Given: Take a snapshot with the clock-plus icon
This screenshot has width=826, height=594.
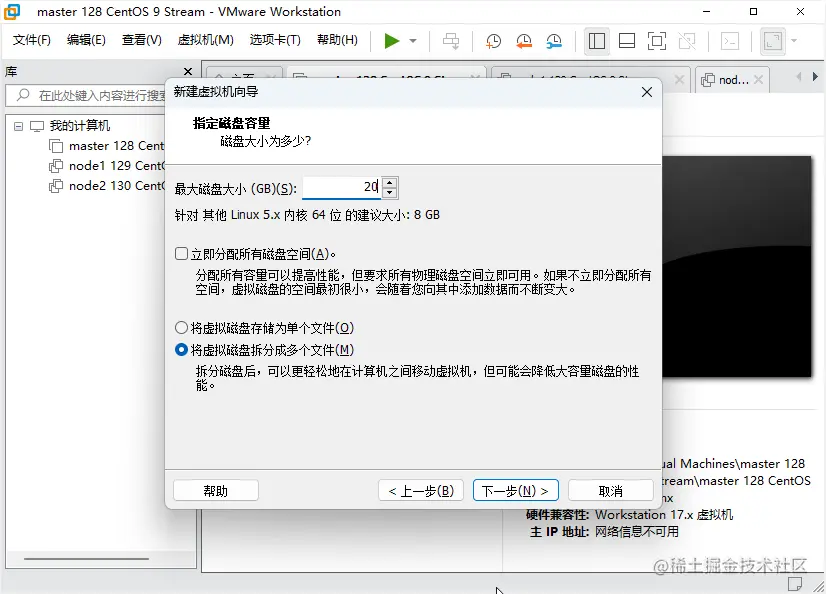Looking at the screenshot, I should 493,41.
